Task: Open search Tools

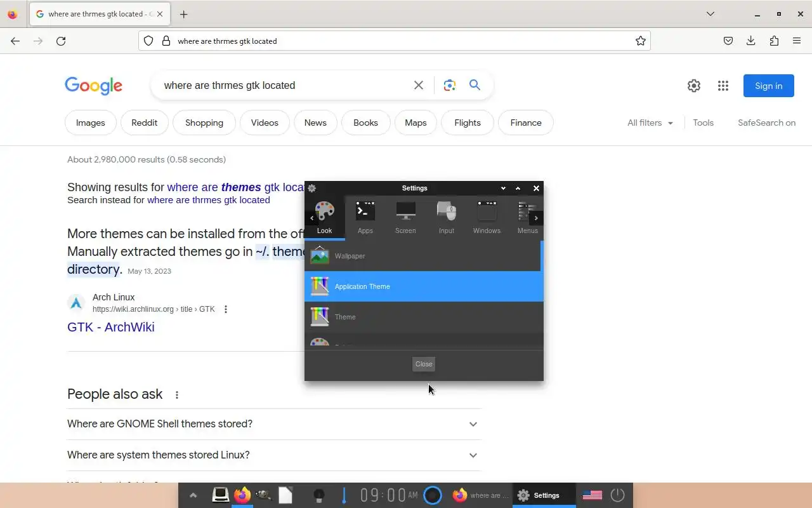Action: click(703, 123)
